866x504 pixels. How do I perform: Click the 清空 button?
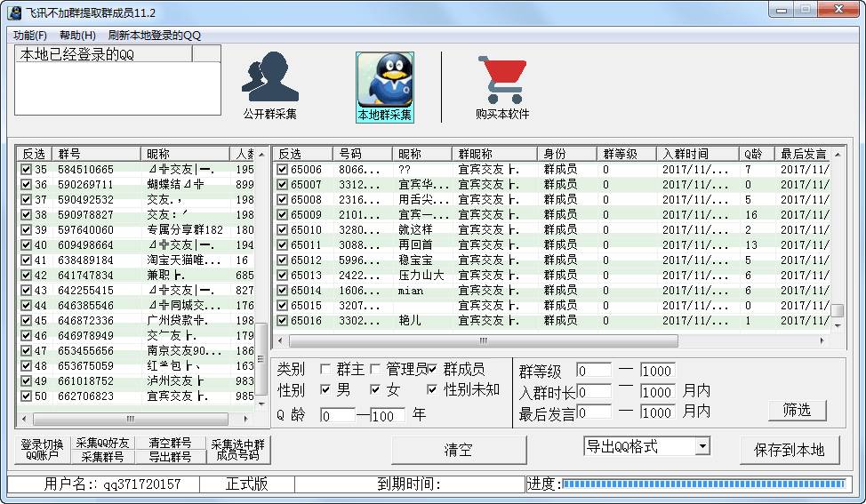459,450
